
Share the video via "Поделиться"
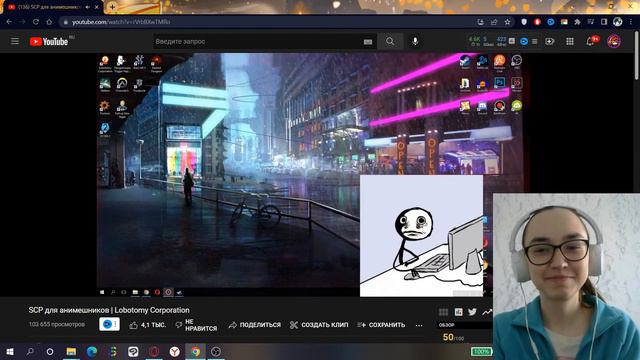pos(255,325)
